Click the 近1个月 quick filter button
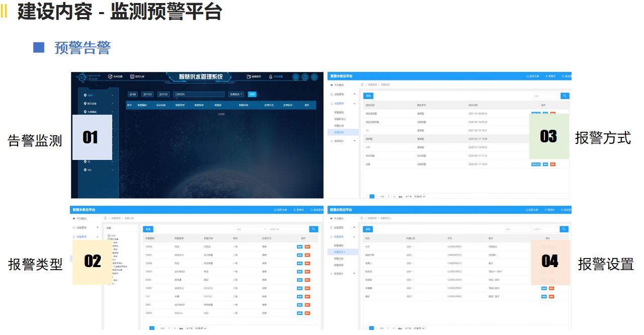Screen dimensions: 644x335 click(x=147, y=94)
